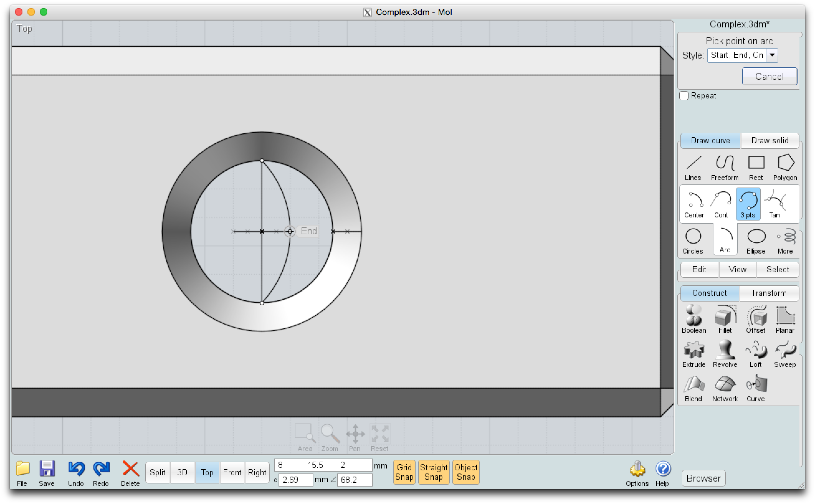Enable Grid Snap
Viewport: 815px width, 504px height.
[x=404, y=472]
